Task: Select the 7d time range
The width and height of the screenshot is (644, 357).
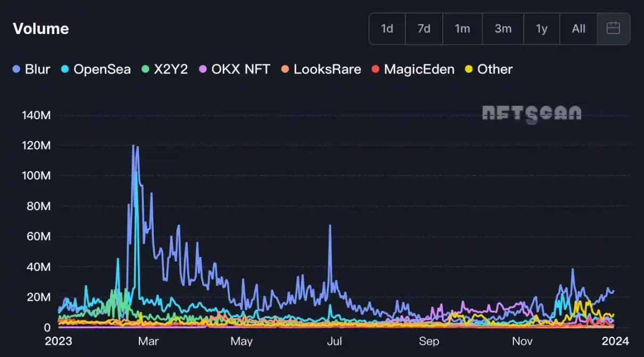Action: (424, 29)
